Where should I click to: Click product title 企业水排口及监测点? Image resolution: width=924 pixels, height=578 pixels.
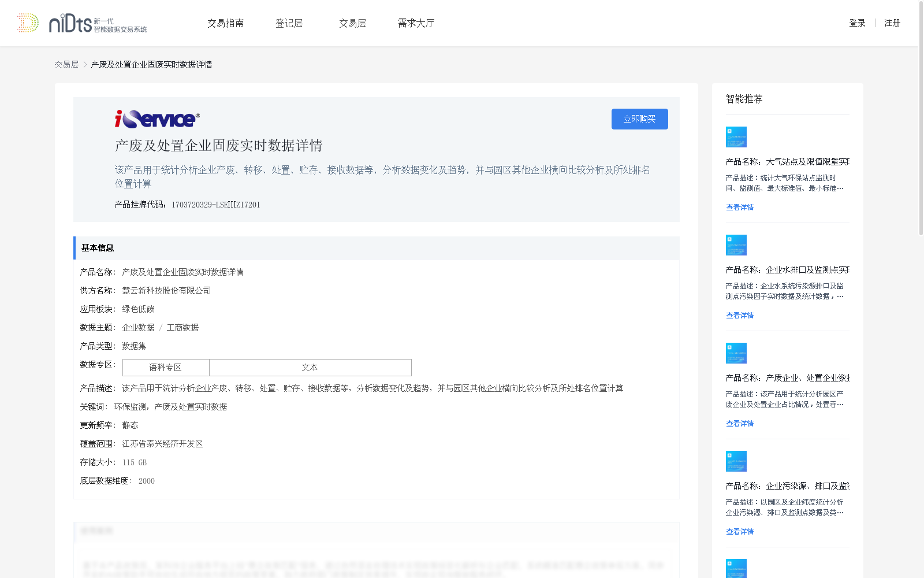788,270
